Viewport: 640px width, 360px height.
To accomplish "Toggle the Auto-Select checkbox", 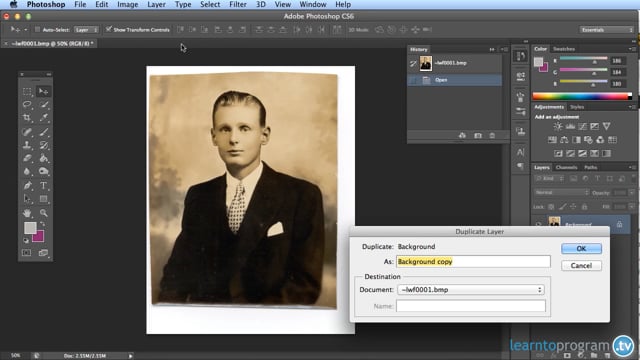I will (37, 29).
